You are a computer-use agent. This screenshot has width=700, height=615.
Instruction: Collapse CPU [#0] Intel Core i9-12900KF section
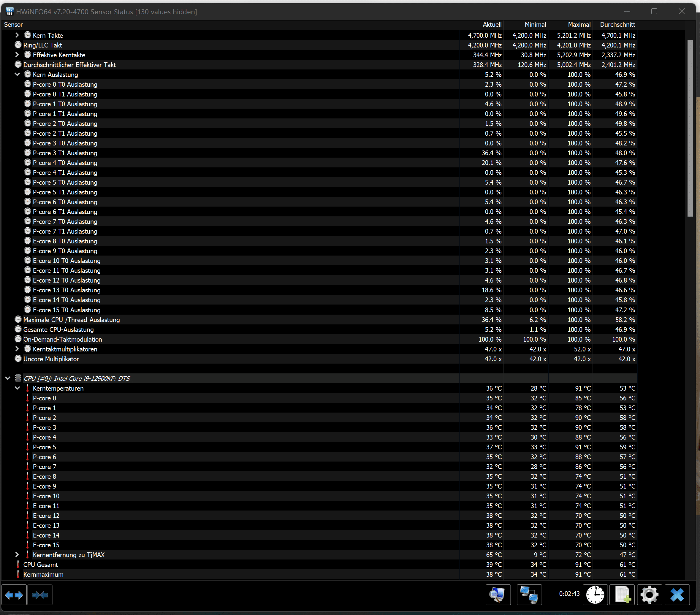[7, 378]
